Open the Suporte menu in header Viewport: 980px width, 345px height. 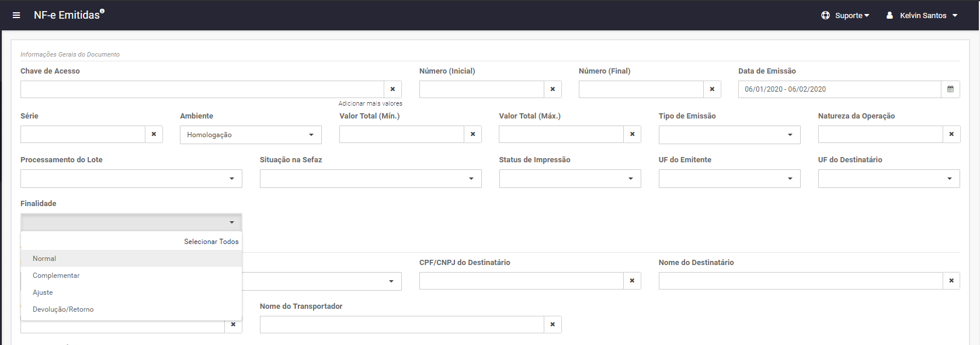[x=845, y=16]
